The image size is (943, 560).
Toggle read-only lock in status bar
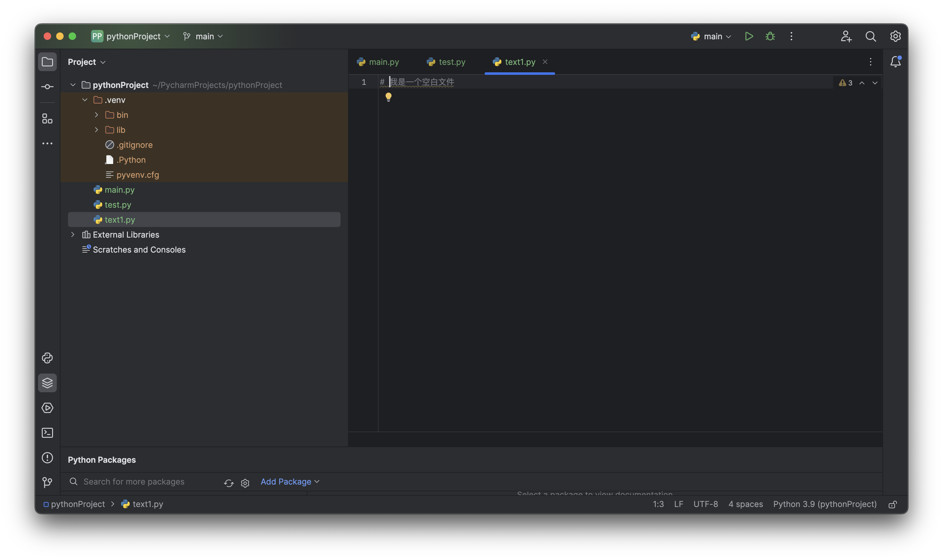pyautogui.click(x=892, y=504)
